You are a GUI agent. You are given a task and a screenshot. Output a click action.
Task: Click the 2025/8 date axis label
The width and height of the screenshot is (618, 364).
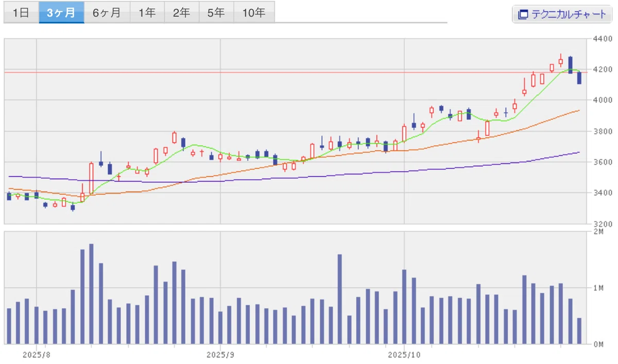(36, 355)
